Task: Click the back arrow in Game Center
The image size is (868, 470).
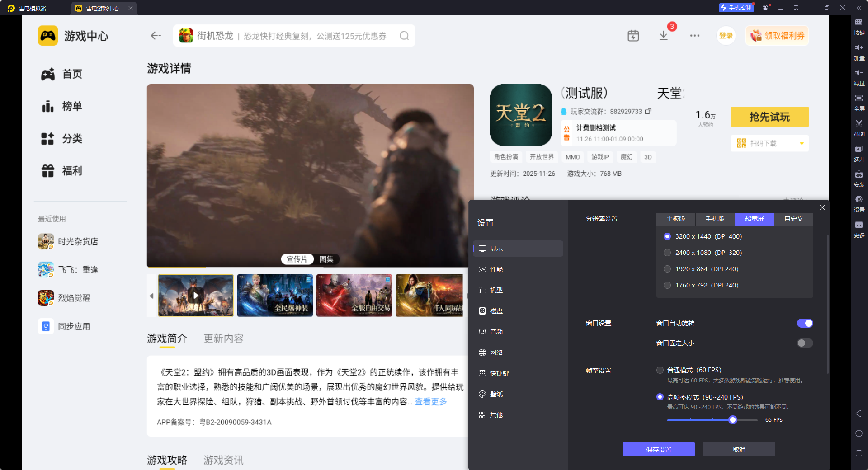Action: tap(156, 36)
